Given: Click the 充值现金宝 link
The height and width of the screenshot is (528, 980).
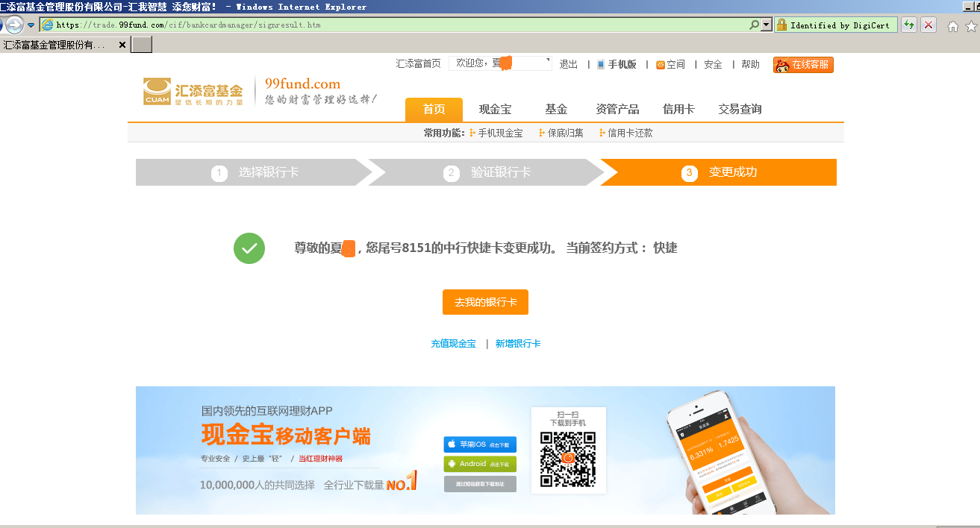Looking at the screenshot, I should (x=453, y=344).
